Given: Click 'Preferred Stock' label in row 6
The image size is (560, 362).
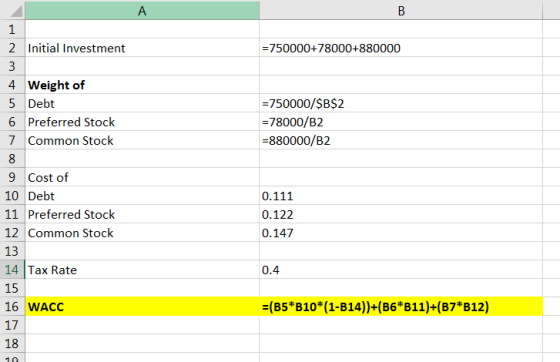Looking at the screenshot, I should pos(142,122).
